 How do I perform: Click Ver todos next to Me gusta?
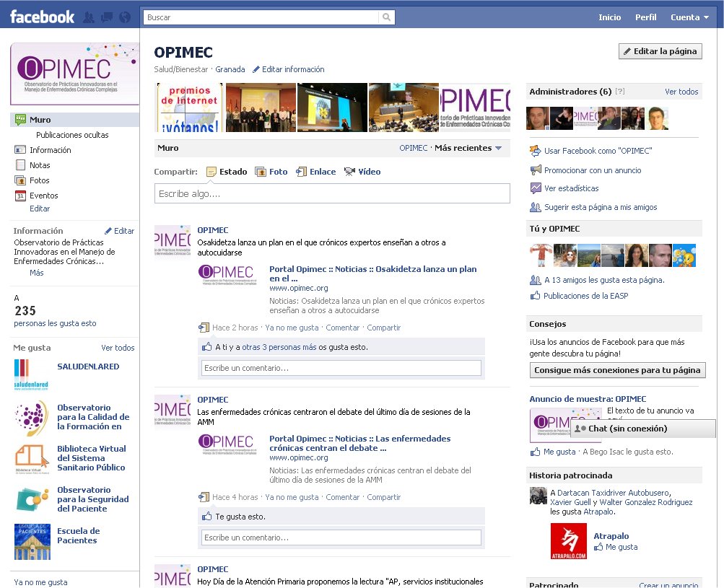(118, 348)
